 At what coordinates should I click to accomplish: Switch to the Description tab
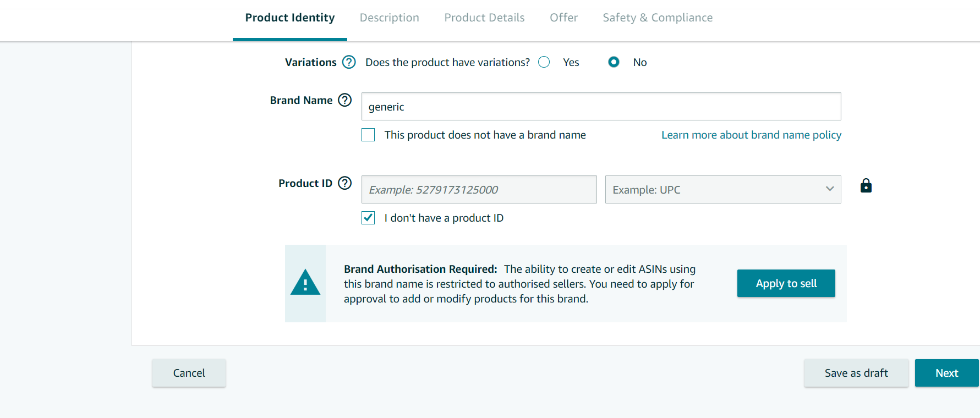(390, 18)
